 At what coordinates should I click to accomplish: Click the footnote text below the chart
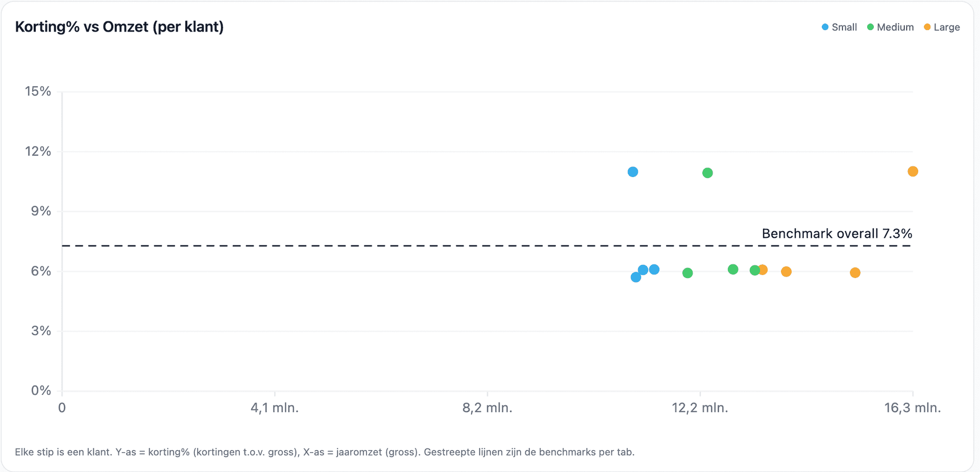[324, 452]
